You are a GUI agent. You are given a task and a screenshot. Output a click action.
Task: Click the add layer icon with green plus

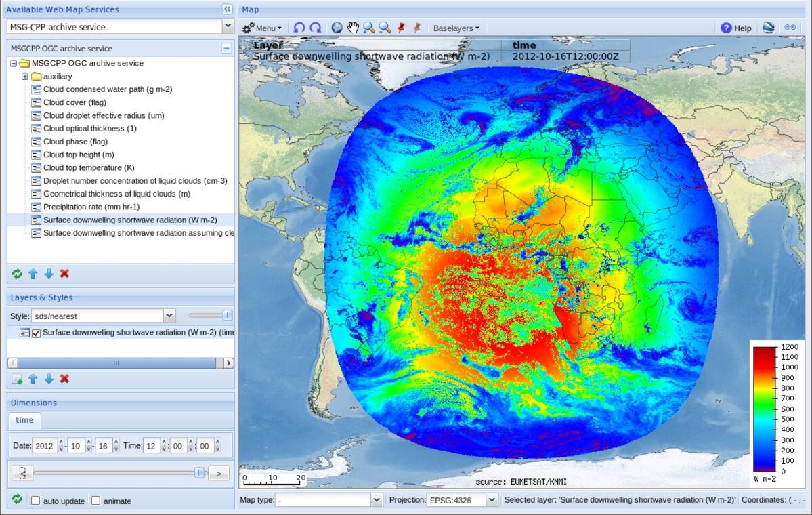[17, 379]
